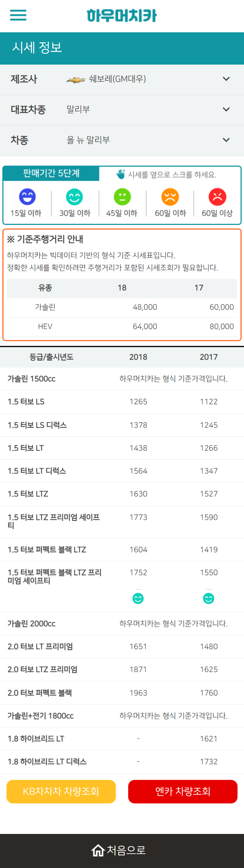Select 1.8 하이브리드 LT 디럭스 row
The image size is (244, 868).
coord(122,761)
